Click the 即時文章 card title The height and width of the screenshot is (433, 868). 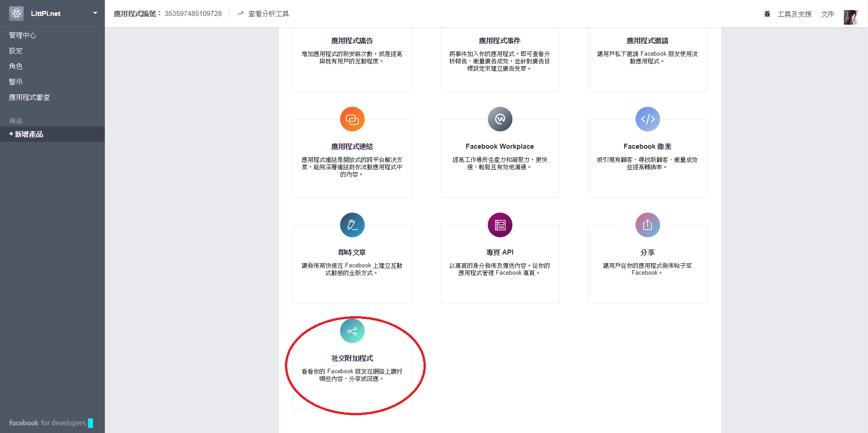pos(352,252)
